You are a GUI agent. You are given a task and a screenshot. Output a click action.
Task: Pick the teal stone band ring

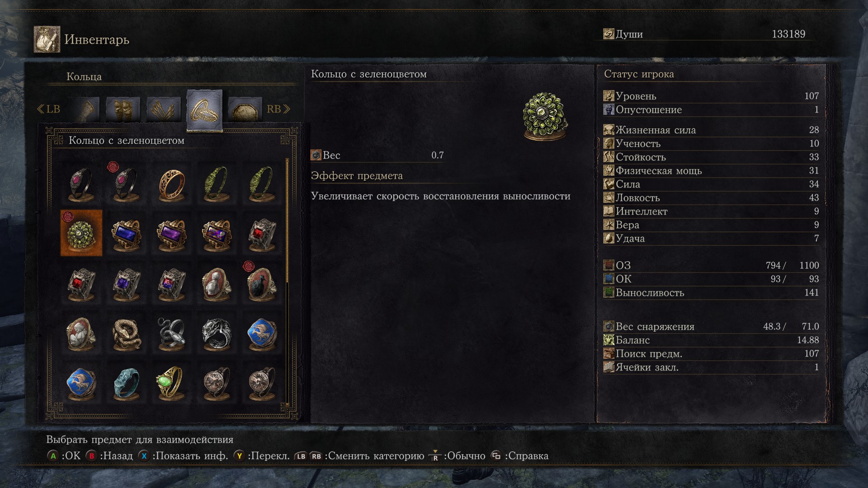127,383
